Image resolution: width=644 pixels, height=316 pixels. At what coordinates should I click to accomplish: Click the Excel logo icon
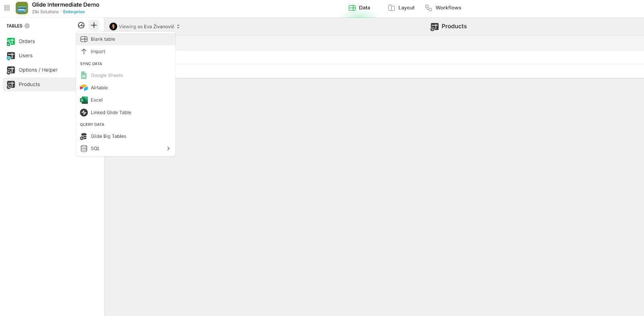point(84,100)
